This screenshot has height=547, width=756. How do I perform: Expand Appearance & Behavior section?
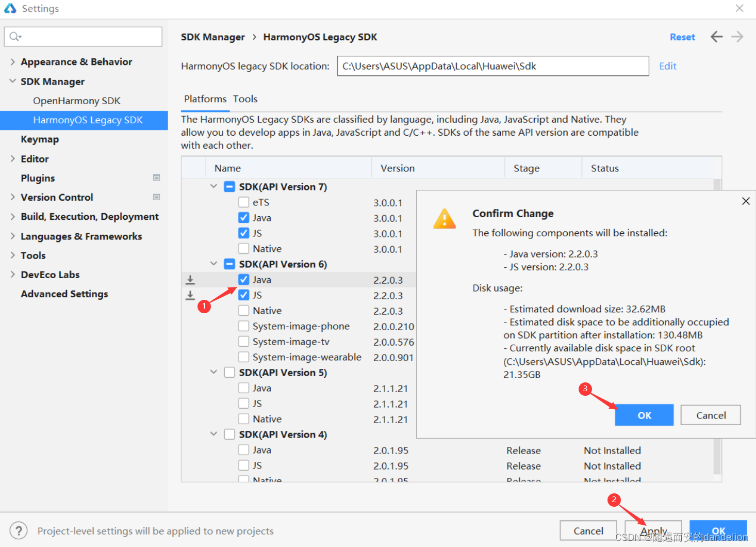12,61
